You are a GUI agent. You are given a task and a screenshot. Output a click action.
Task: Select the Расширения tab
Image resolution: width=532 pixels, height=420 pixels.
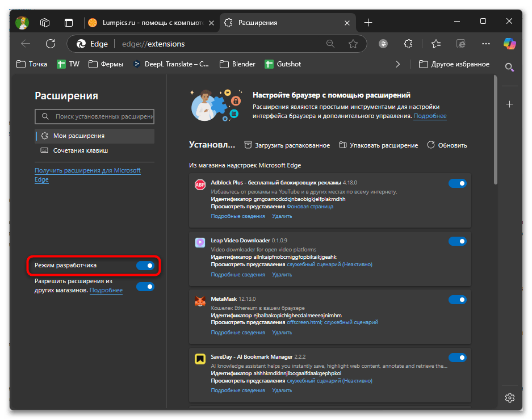[288, 23]
